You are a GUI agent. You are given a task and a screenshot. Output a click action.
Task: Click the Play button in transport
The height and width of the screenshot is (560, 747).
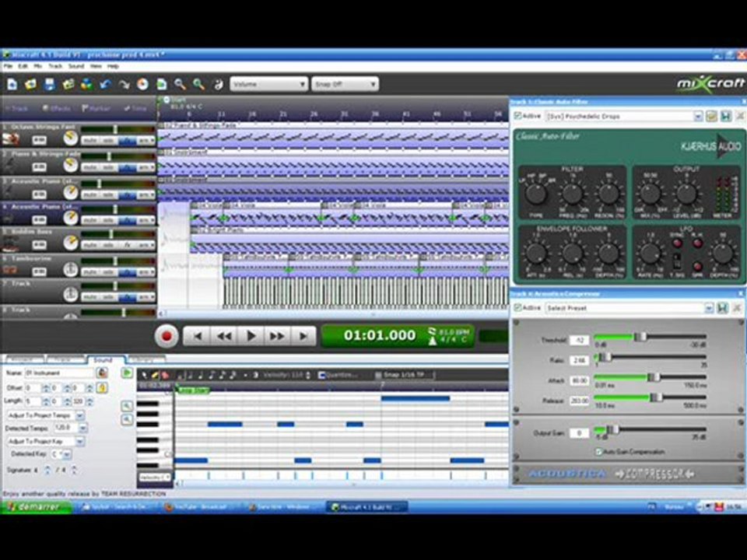click(251, 336)
